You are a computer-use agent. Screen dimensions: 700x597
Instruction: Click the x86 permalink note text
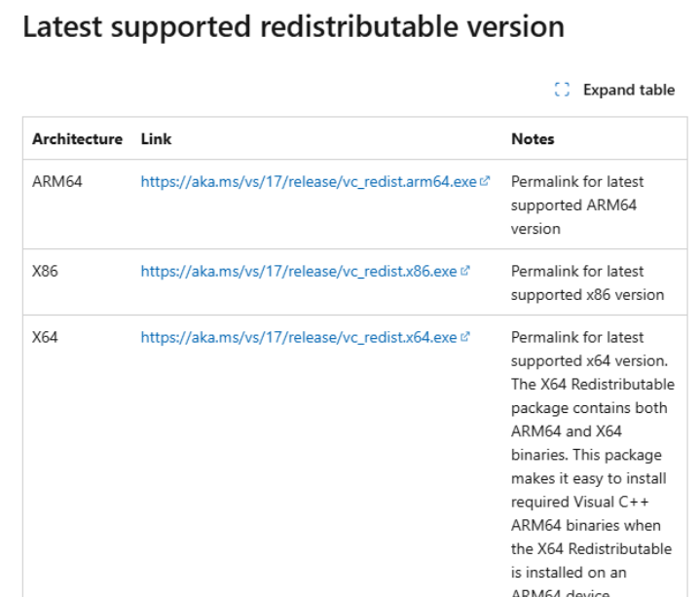(x=587, y=283)
